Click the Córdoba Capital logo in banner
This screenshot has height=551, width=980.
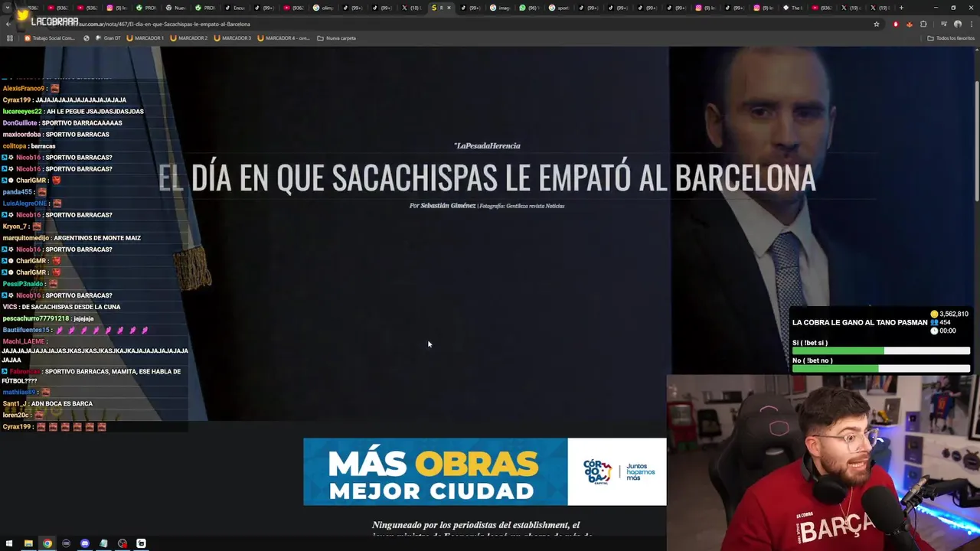click(598, 471)
